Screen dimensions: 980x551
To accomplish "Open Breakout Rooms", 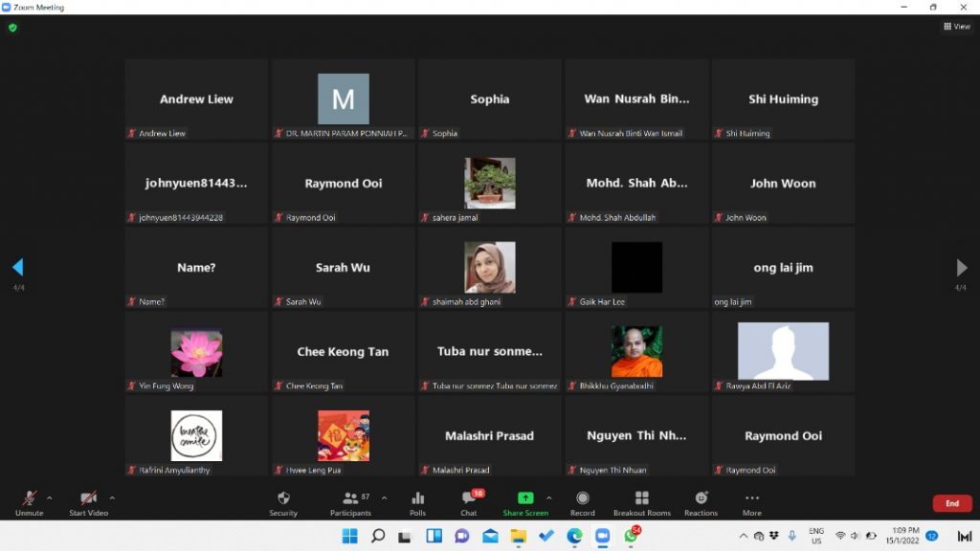I will coord(641,503).
